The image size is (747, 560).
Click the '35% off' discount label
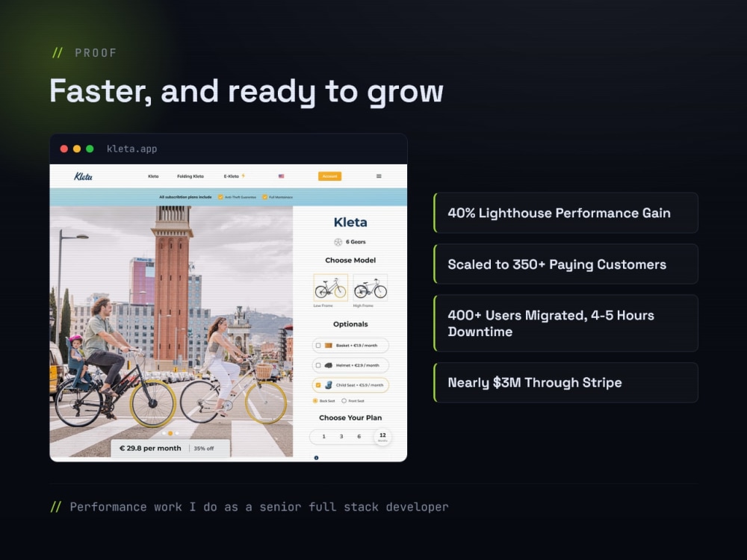[204, 449]
